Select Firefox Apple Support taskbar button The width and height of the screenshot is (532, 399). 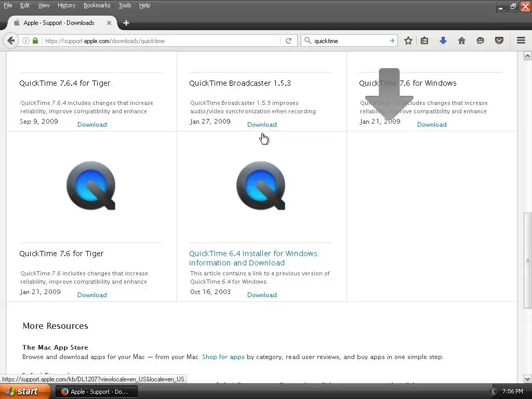96,392
